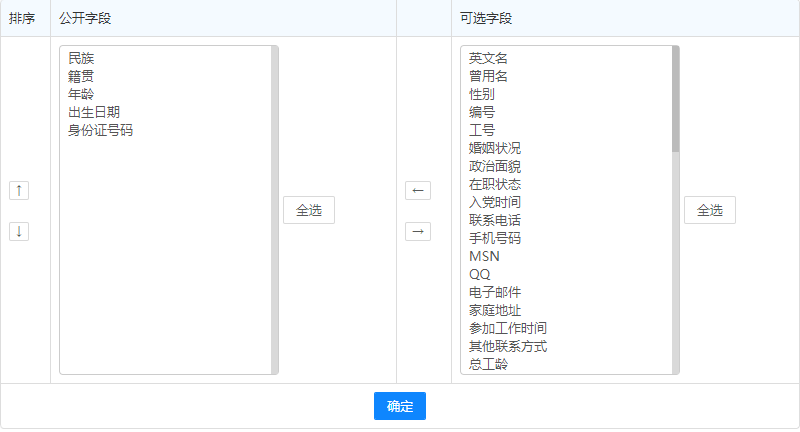Image resolution: width=800 pixels, height=432 pixels.
Task: Click optional fields list scrollbar thumb
Action: click(x=676, y=98)
